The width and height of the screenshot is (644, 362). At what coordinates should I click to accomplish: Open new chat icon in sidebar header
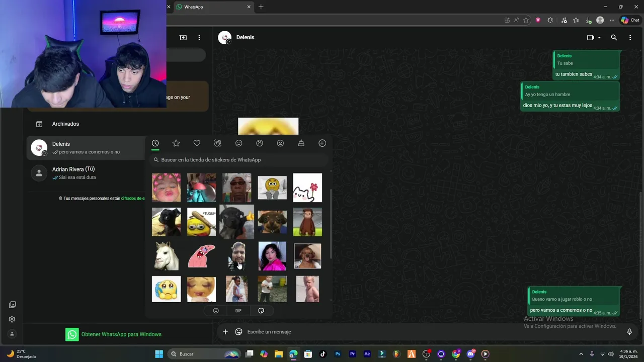[x=183, y=38]
